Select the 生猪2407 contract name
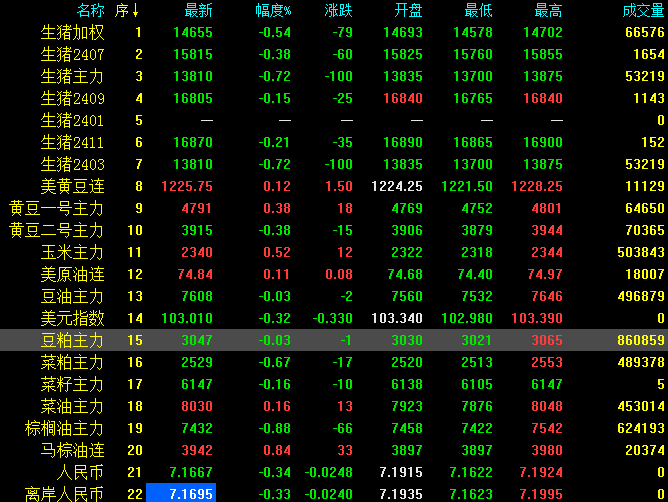668x502 pixels. pyautogui.click(x=72, y=55)
